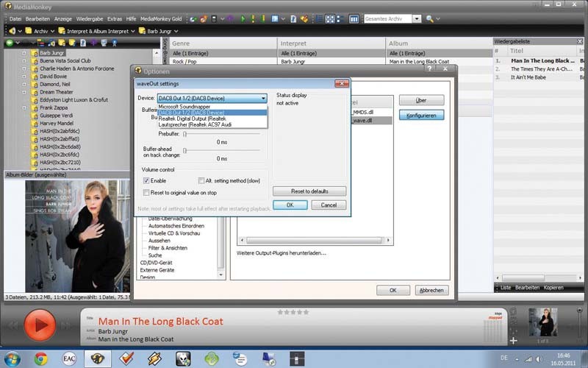Screen dimensions: 588x368
Task: Click the tag pencil icon in top toolbar
Action: point(304,19)
